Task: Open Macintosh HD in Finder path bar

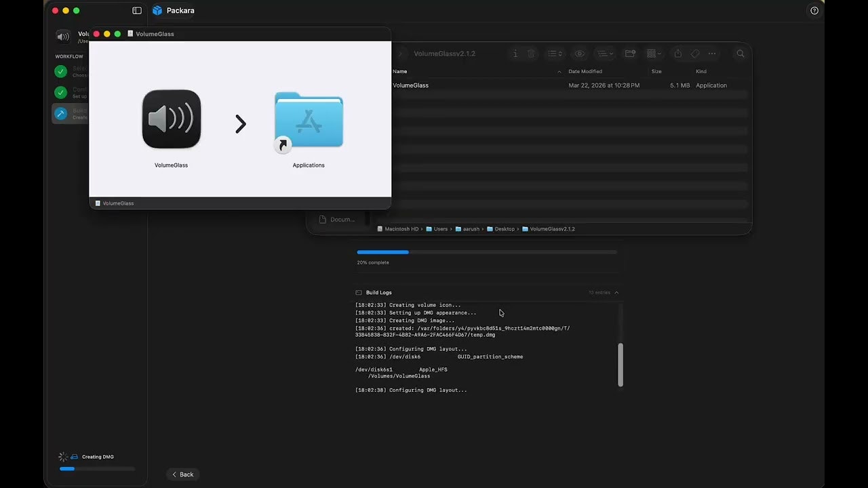Action: click(398, 229)
